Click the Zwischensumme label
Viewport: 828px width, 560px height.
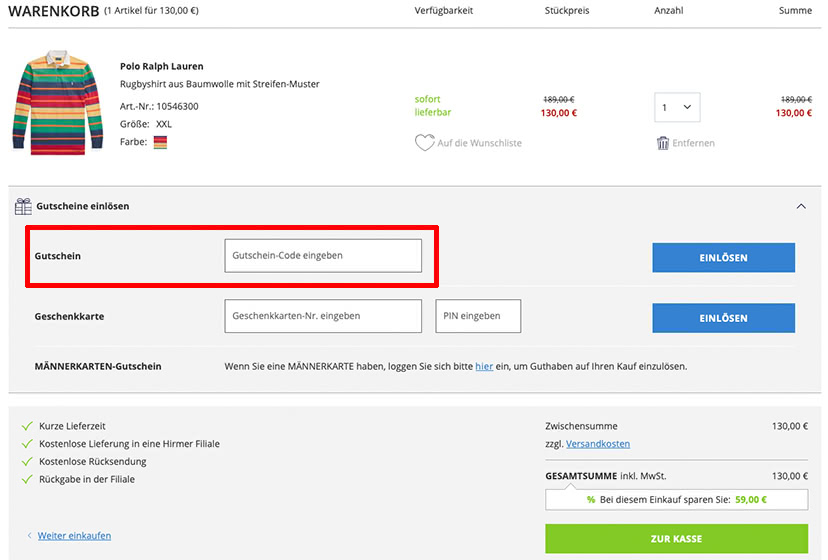click(581, 426)
